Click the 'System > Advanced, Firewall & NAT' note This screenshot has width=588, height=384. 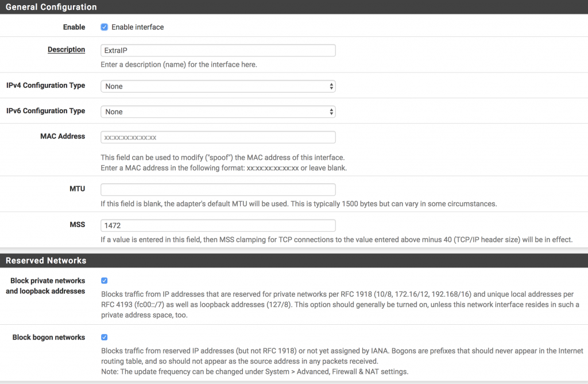click(254, 371)
